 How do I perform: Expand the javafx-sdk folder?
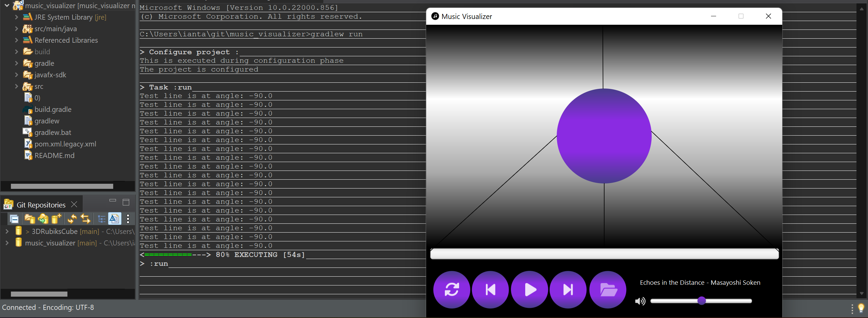coord(16,75)
